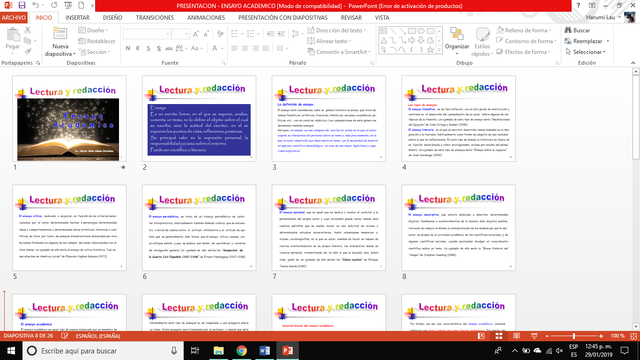The height and width of the screenshot is (360, 640).
Task: Click fit slide to window icon
Action: point(633,336)
